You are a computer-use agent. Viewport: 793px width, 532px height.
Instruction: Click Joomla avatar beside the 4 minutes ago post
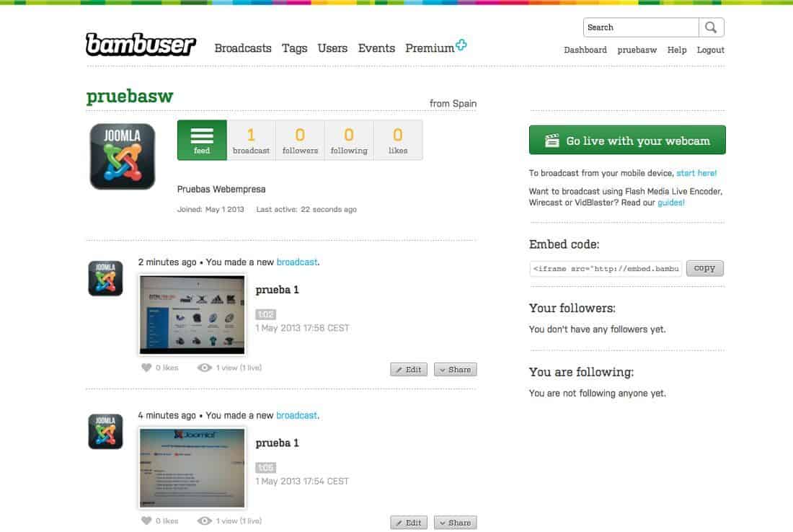tap(105, 431)
